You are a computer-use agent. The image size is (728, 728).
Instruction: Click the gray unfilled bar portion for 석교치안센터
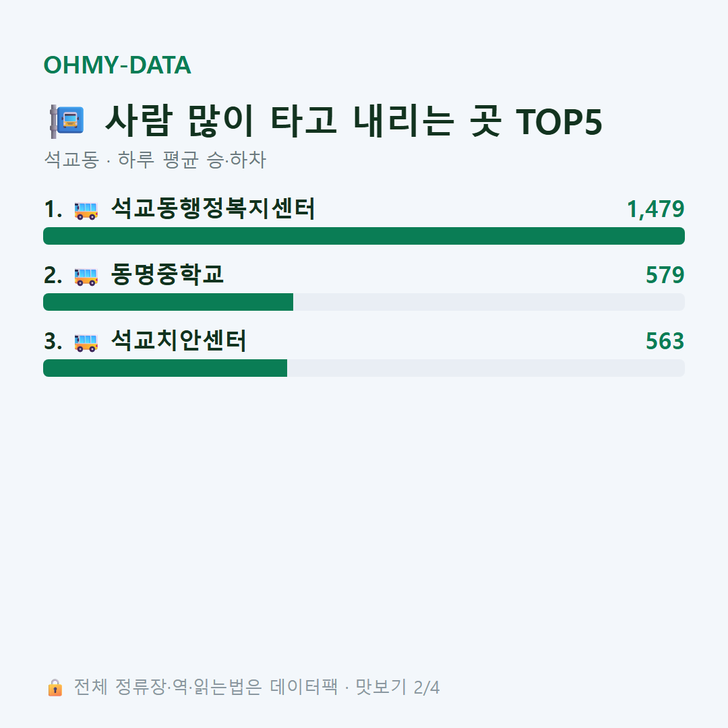[x=486, y=368]
